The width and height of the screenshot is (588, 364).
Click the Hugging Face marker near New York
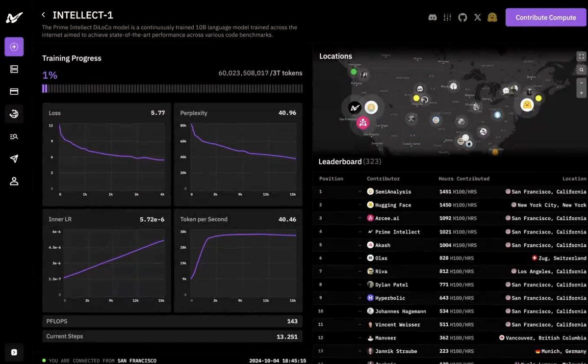527,104
